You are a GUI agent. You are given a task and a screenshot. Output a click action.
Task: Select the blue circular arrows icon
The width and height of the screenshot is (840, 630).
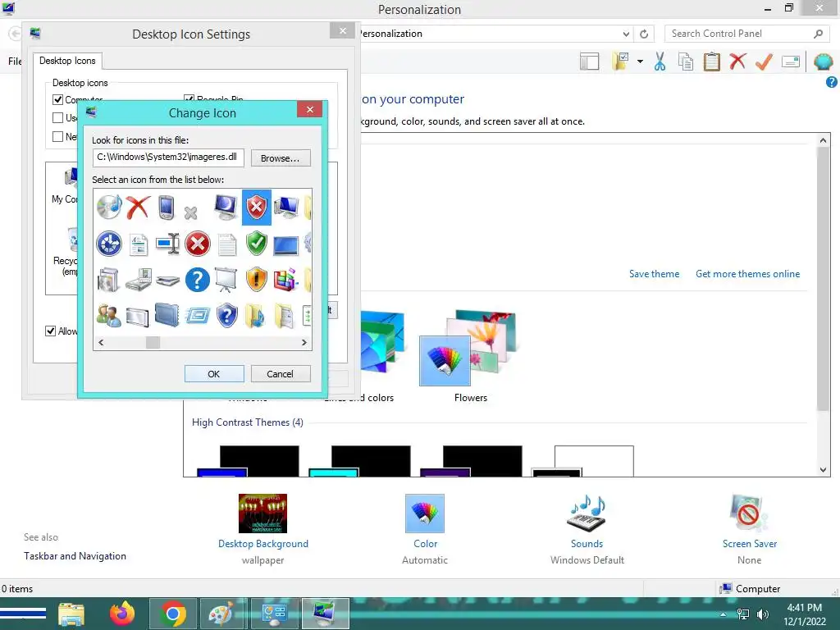[x=109, y=244]
